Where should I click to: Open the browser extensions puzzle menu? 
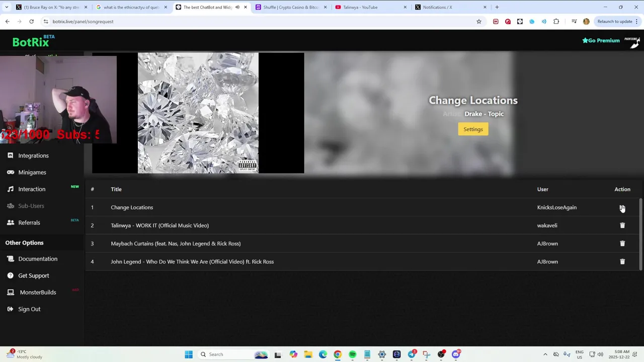click(x=556, y=21)
